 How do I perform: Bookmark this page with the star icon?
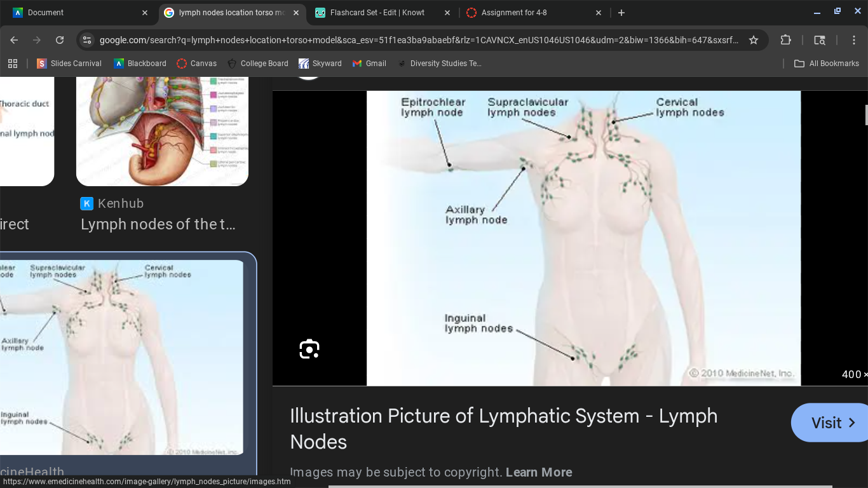click(754, 40)
